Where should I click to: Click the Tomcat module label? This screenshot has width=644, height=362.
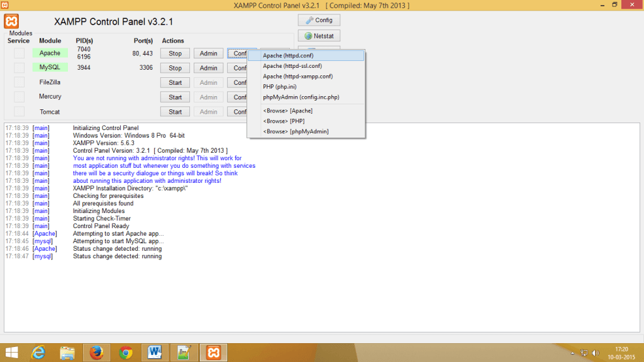(50, 112)
